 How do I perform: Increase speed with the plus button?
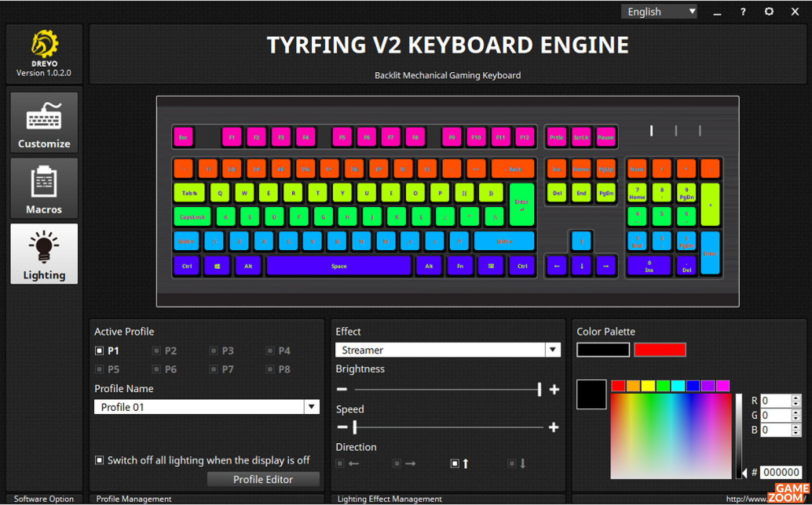coord(554,427)
